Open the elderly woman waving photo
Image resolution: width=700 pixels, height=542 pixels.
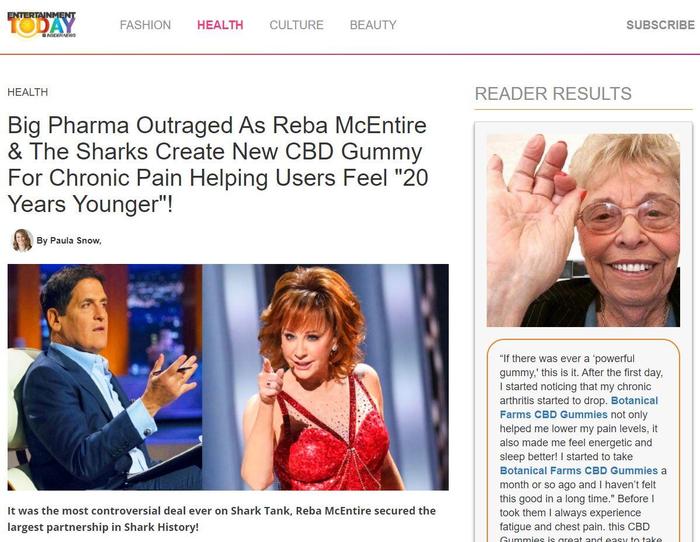click(x=583, y=230)
